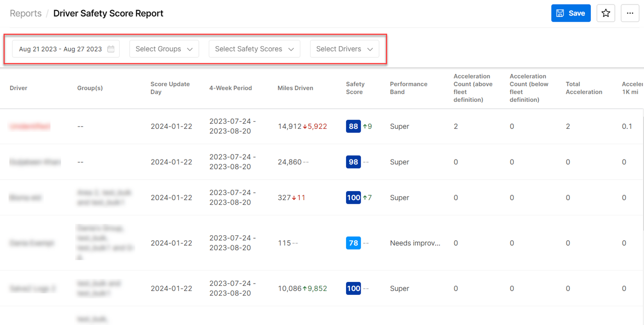The width and height of the screenshot is (644, 325).
Task: Open the Select Safety Scores dropdown
Action: (x=254, y=49)
